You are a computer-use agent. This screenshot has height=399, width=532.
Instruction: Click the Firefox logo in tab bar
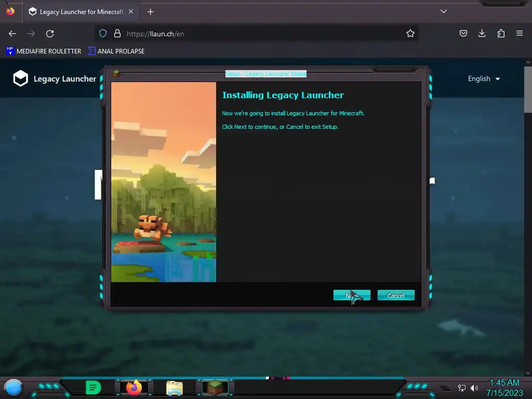click(x=10, y=11)
